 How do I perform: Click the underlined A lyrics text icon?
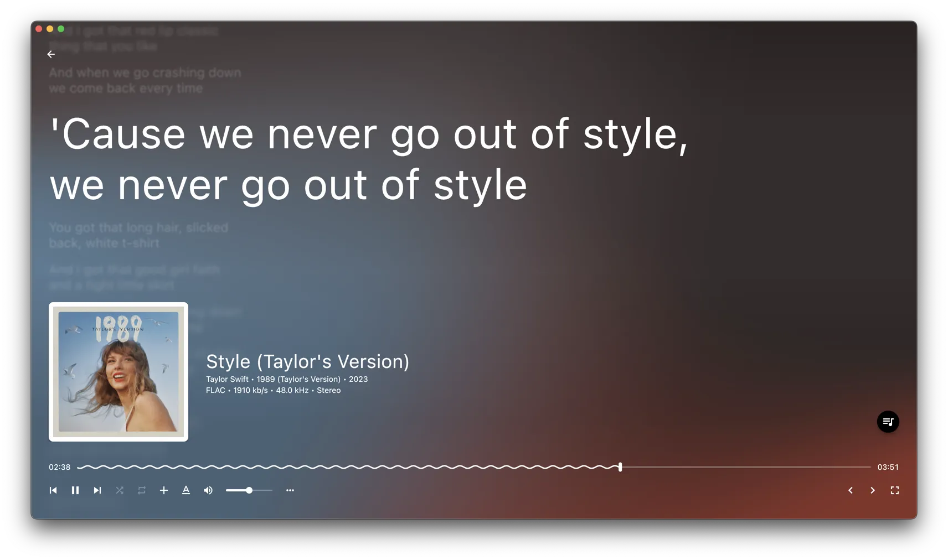(186, 490)
